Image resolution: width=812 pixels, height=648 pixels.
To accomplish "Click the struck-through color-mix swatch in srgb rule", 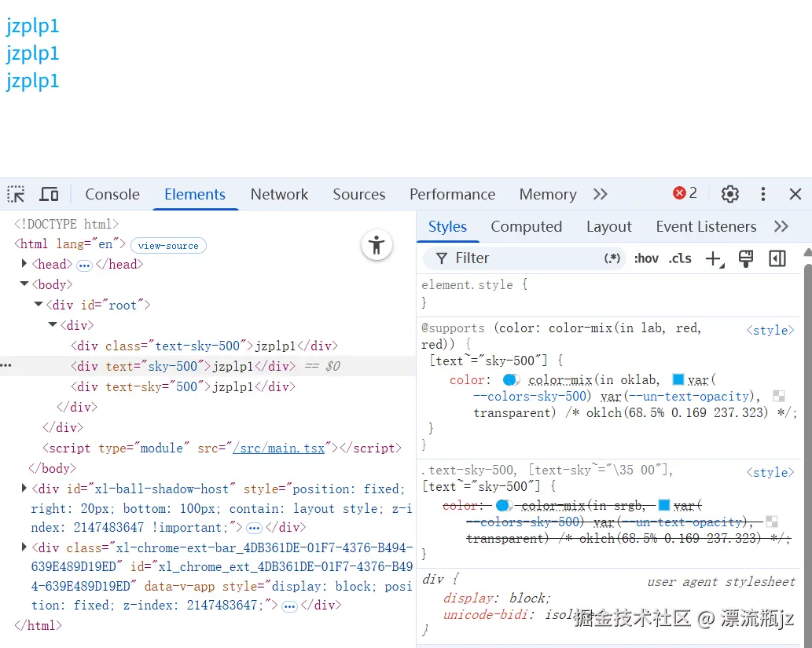I will (504, 505).
